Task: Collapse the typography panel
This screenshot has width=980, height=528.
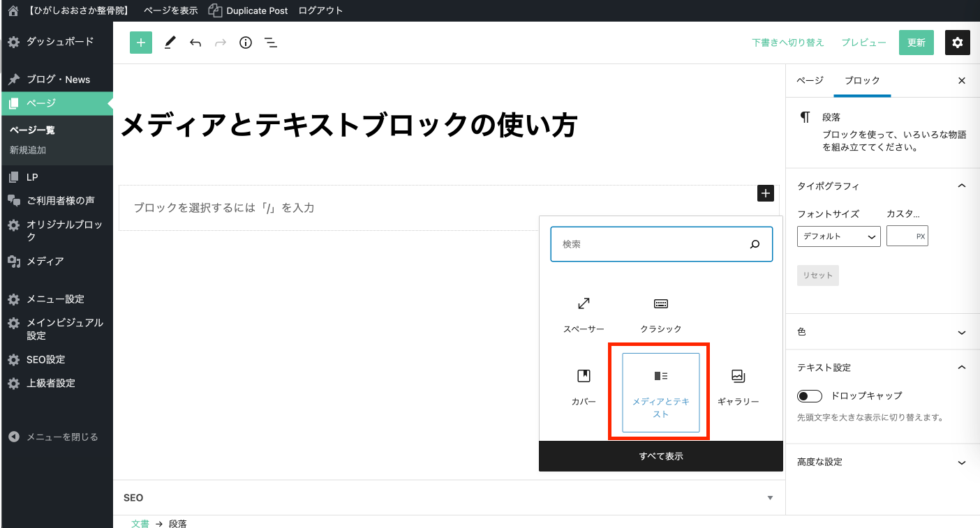Action: pos(961,186)
